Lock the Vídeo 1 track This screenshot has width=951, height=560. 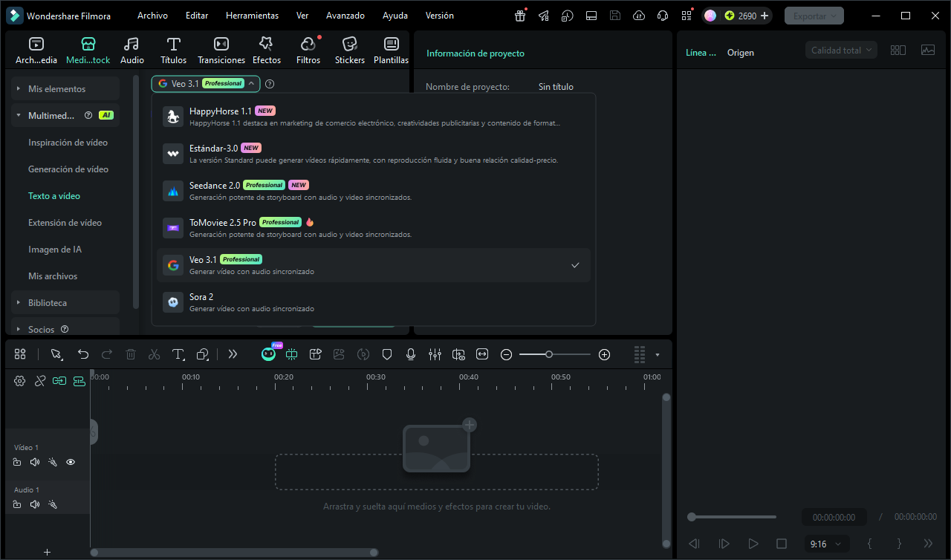click(x=17, y=462)
